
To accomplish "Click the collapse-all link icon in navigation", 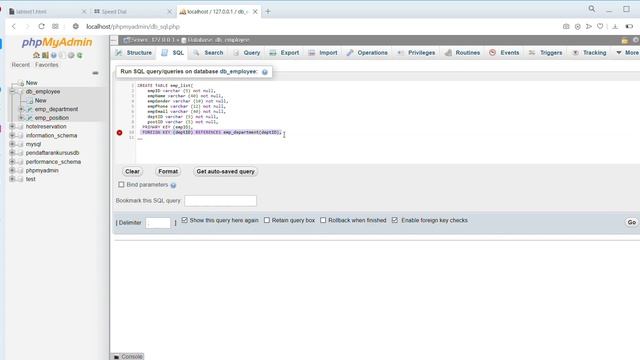I will [x=95, y=73].
